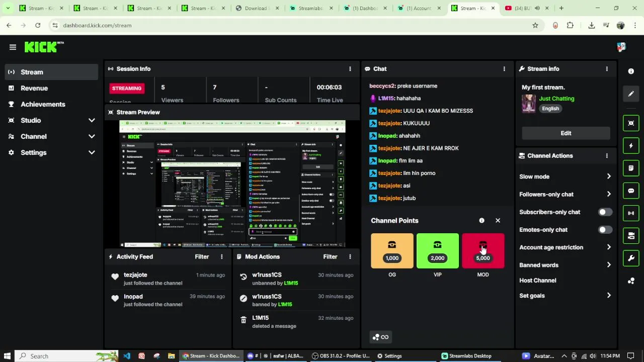Image resolution: width=644 pixels, height=362 pixels.
Task: Switch to the Download browser tab
Action: pyautogui.click(x=258, y=8)
